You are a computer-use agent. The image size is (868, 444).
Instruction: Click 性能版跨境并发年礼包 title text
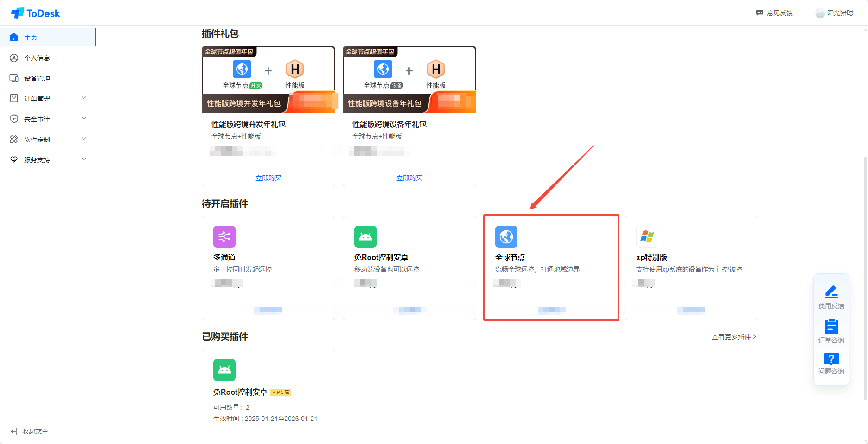249,124
